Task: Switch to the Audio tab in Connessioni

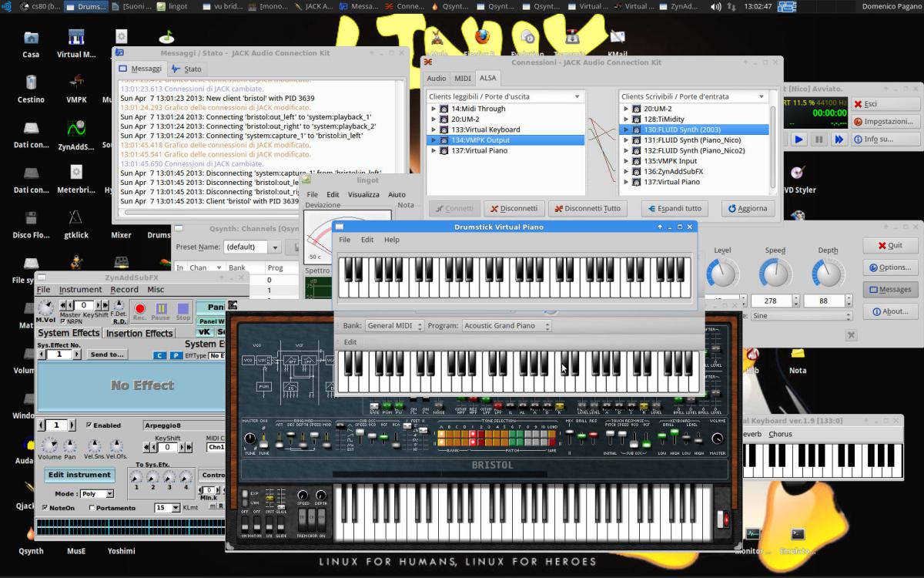Action: coord(437,78)
